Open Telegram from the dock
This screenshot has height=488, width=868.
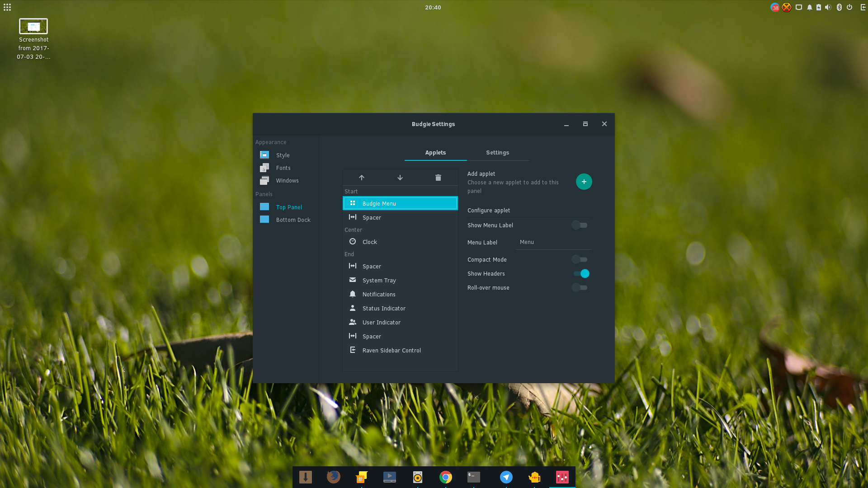click(506, 477)
